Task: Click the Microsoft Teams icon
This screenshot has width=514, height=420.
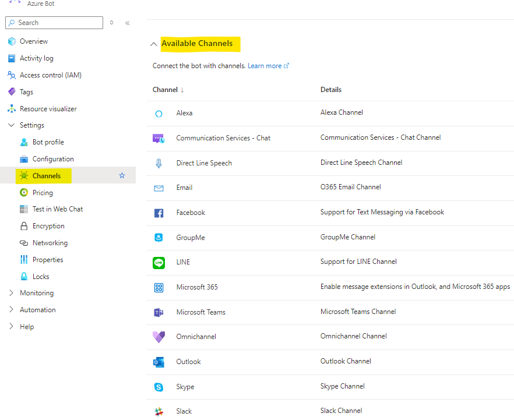Action: coord(159,313)
